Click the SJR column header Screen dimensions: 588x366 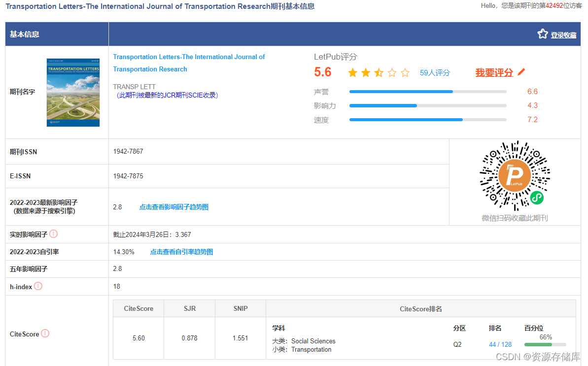189,308
